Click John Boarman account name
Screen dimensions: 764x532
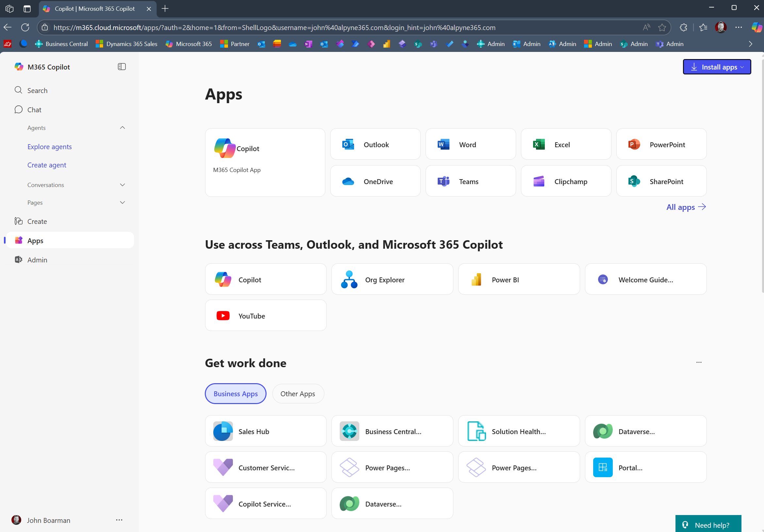pyautogui.click(x=49, y=520)
